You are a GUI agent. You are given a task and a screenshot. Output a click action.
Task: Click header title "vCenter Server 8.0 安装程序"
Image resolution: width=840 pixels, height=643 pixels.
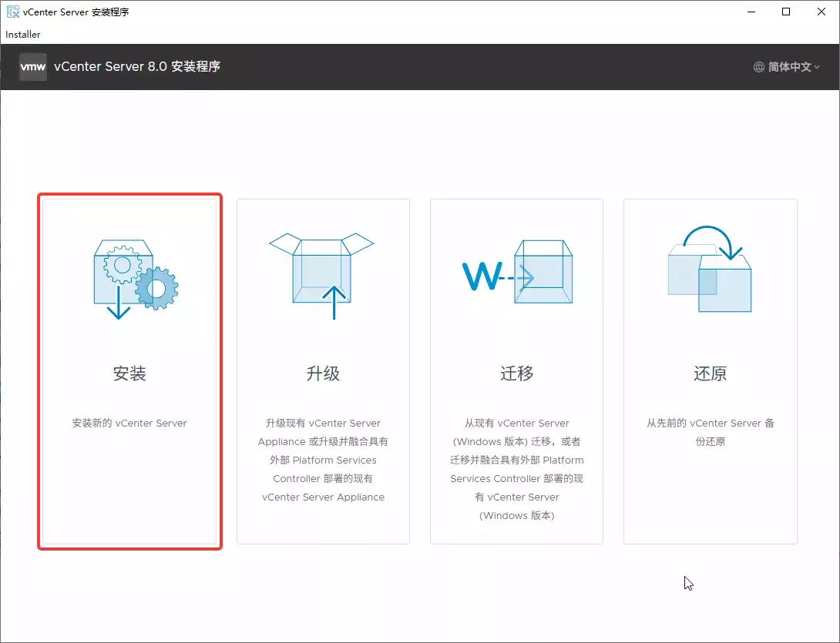tap(137, 66)
